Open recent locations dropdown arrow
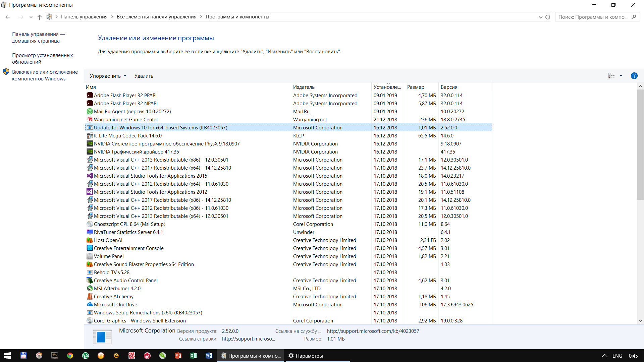Viewport: 644px width, 362px height. click(31, 17)
